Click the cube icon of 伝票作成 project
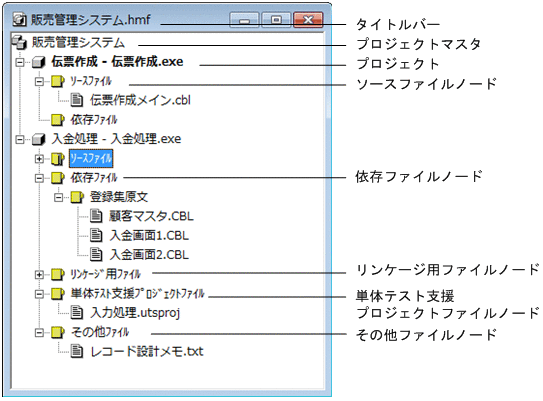Screen dimensions: 543x401 [39, 62]
